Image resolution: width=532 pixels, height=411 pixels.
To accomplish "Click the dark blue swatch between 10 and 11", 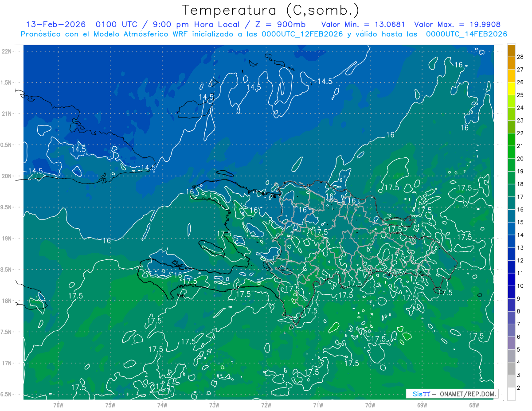I will [x=511, y=279].
